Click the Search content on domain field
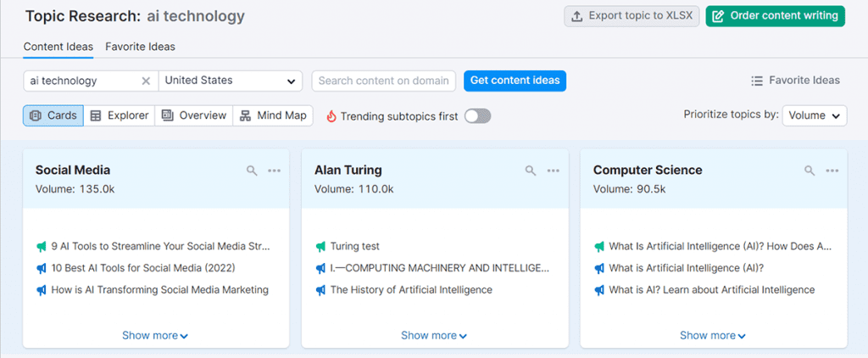This screenshot has width=868, height=358. tap(383, 81)
